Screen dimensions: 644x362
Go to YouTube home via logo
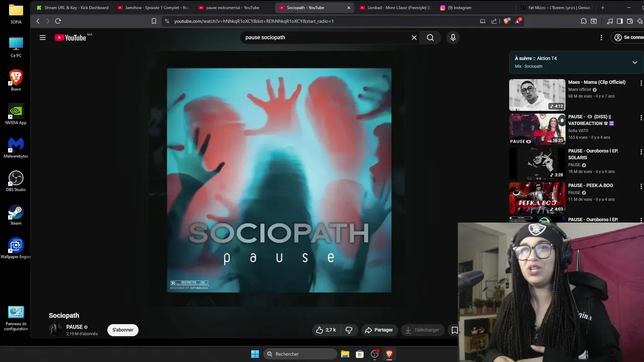click(70, 38)
